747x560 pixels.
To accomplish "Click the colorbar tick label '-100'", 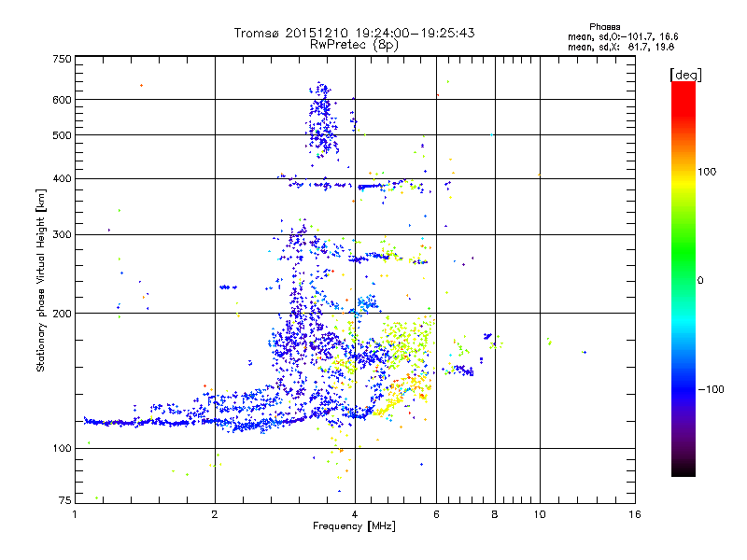I will coord(711,389).
